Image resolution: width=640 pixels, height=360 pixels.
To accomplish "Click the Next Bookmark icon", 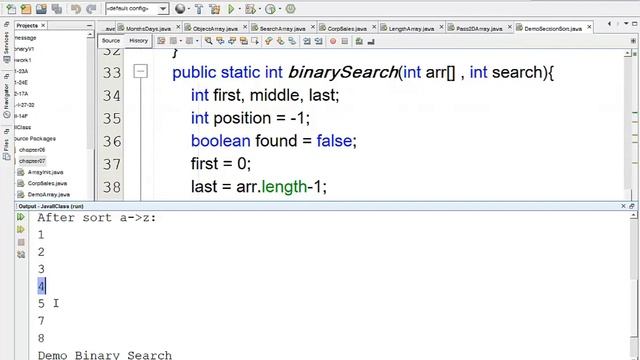I will [x=280, y=41].
